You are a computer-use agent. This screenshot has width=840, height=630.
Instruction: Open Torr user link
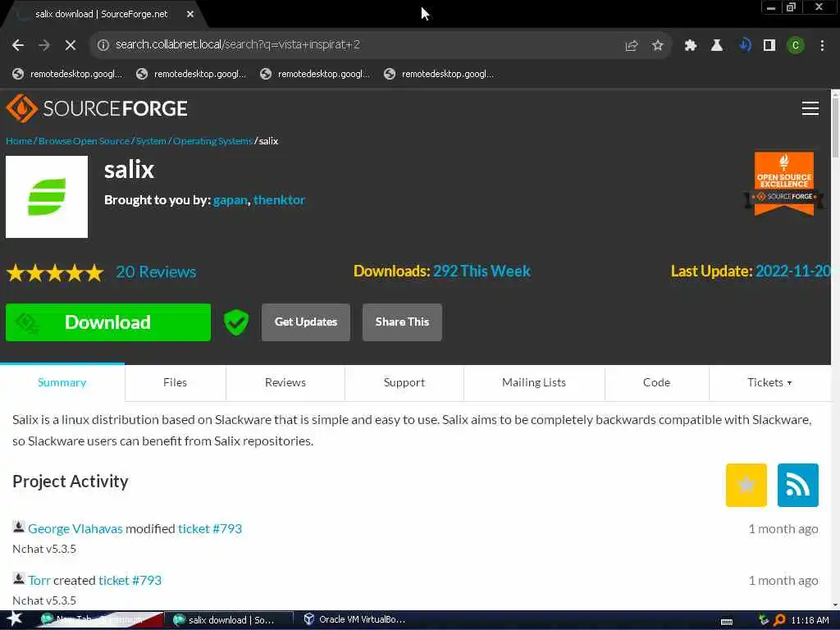point(39,580)
